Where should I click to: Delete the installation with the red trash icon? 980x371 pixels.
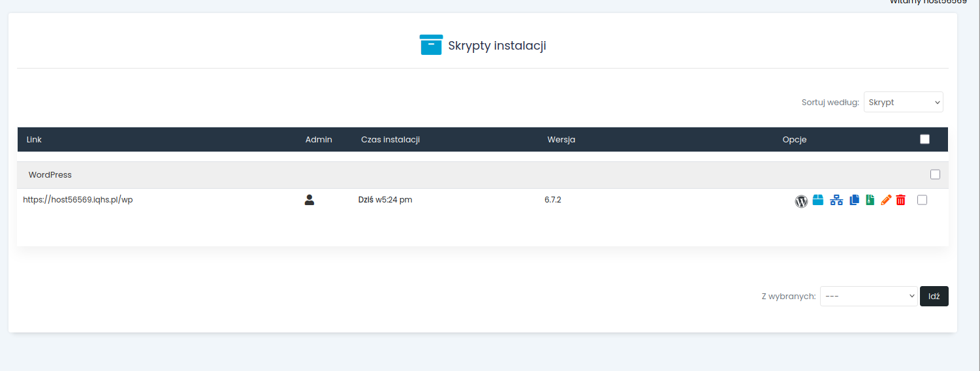tap(901, 201)
